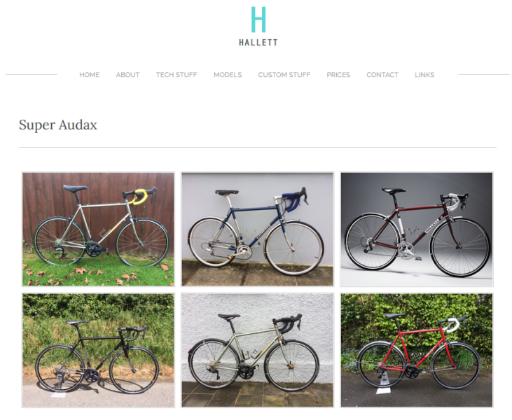Viewport: 512px width, 420px height.
Task: Open silver bike with yellow bar tape photo
Action: click(x=98, y=230)
